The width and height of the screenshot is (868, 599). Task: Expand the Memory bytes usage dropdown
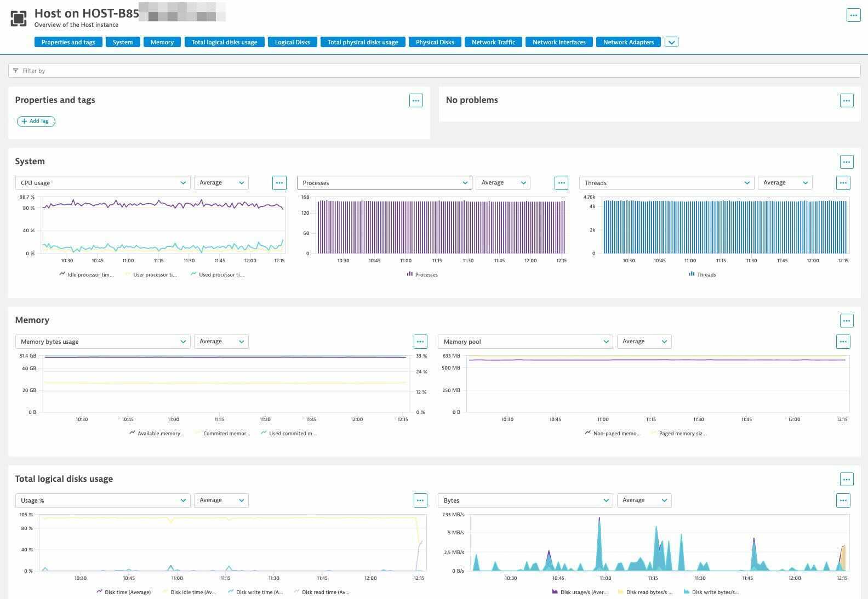(x=102, y=342)
